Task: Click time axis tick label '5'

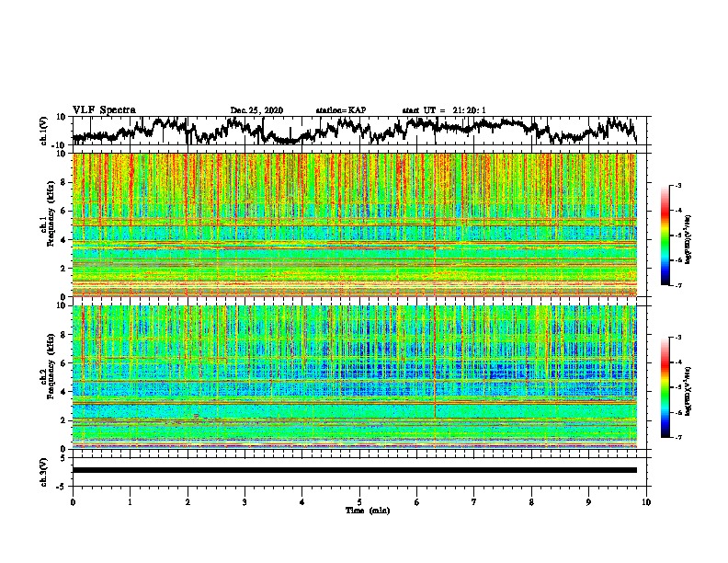Action: coord(359,502)
